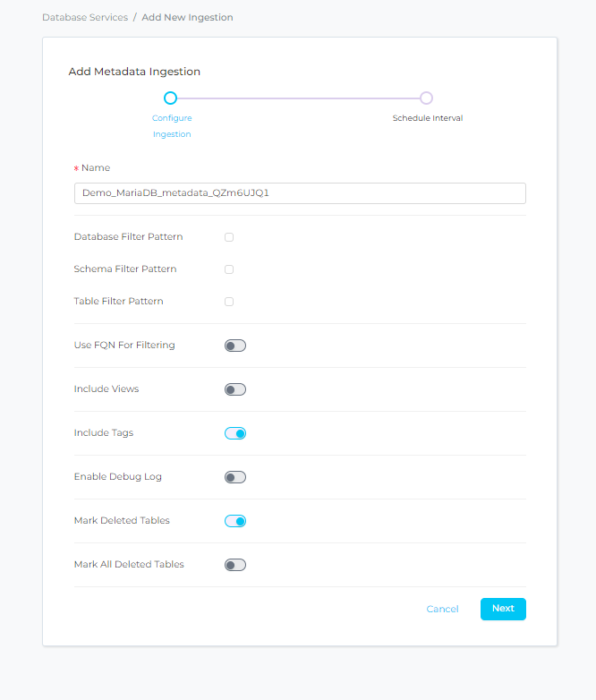
Task: Cancel the metadata ingestion setup
Action: pos(442,609)
